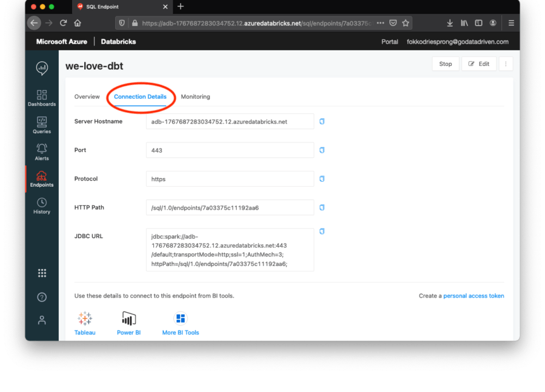Open page actions three-dot menu in address bar
The image size is (545, 392).
point(381,23)
